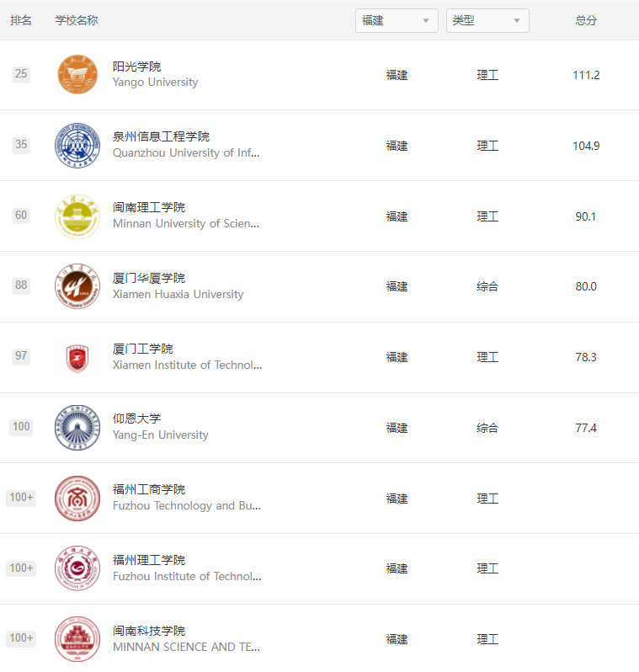Click the 闽南科技学院 school name
Screen dimensions: 639x672
149,631
